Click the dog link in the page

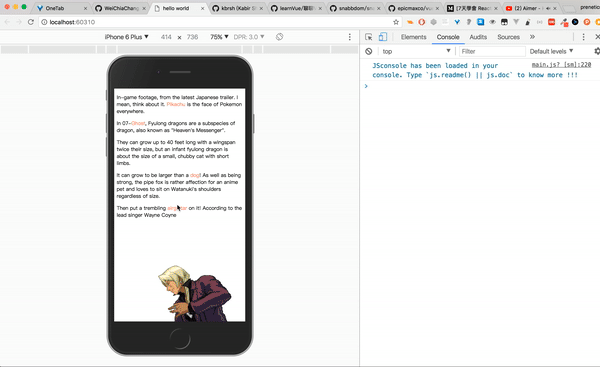pos(195,175)
